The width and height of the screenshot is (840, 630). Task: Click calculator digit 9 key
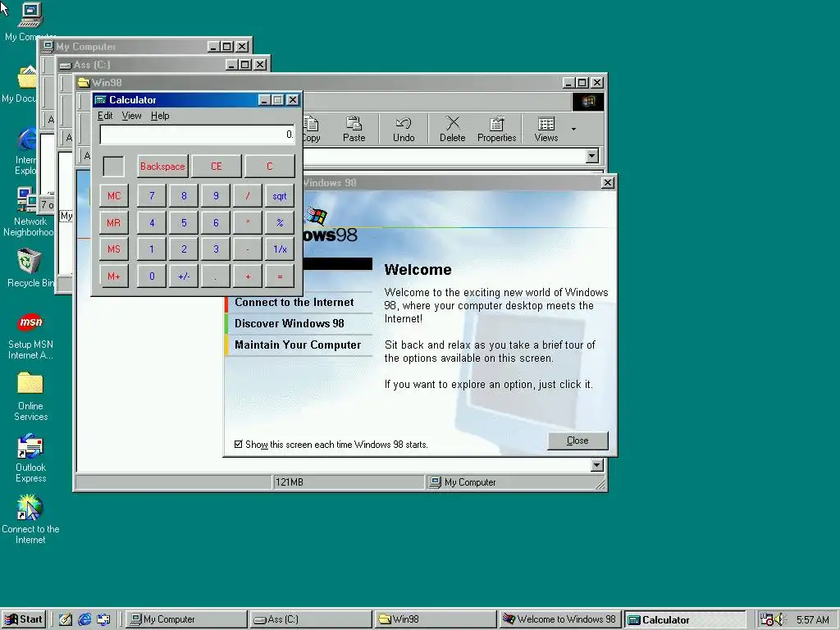click(x=216, y=196)
